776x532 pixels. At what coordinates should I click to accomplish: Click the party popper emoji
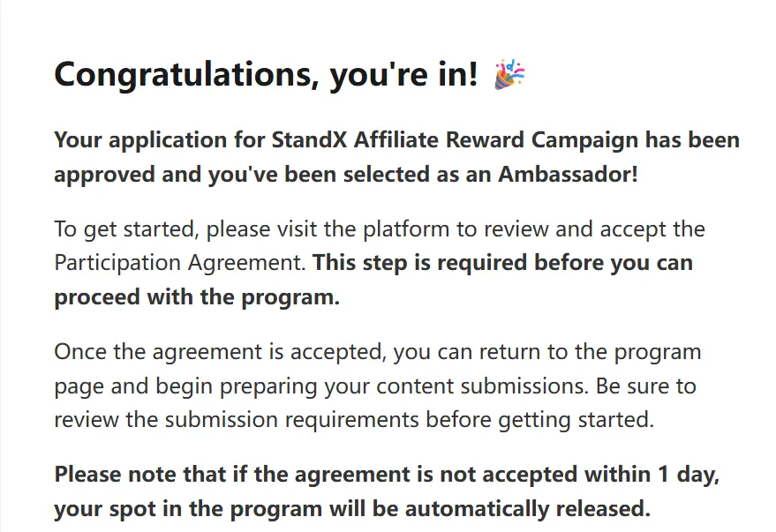[509, 75]
